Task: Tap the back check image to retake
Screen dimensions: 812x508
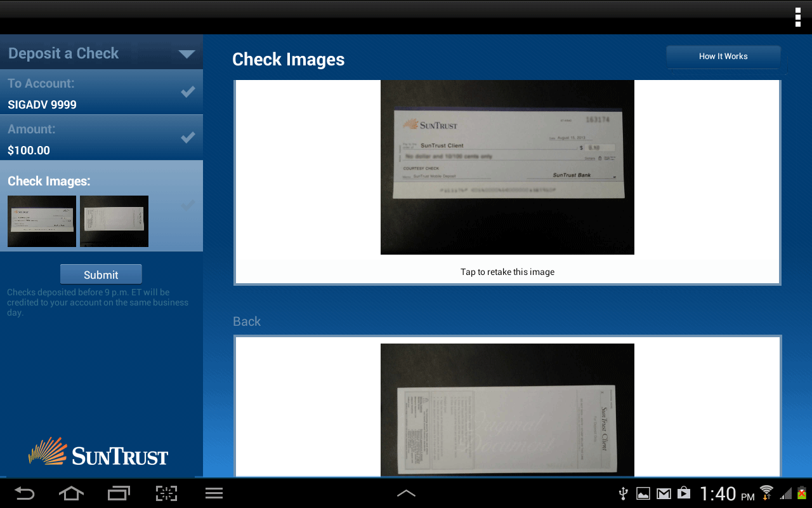Action: coord(507,410)
